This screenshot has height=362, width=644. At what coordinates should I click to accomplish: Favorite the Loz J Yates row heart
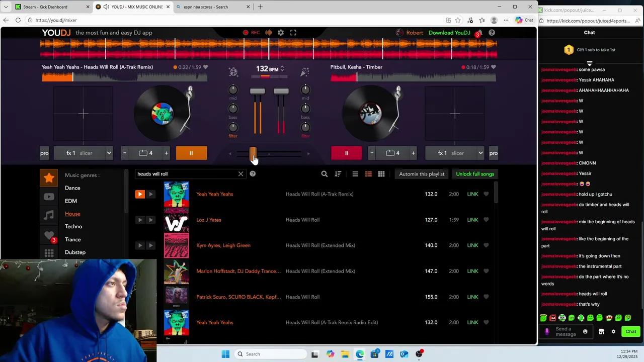[x=486, y=220]
